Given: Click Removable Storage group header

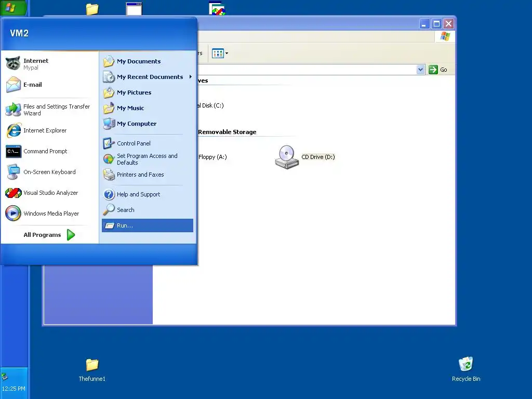Looking at the screenshot, I should (x=227, y=132).
